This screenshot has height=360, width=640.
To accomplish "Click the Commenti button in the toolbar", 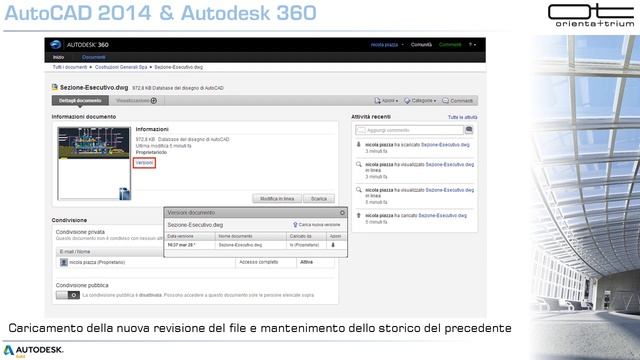I will [458, 100].
